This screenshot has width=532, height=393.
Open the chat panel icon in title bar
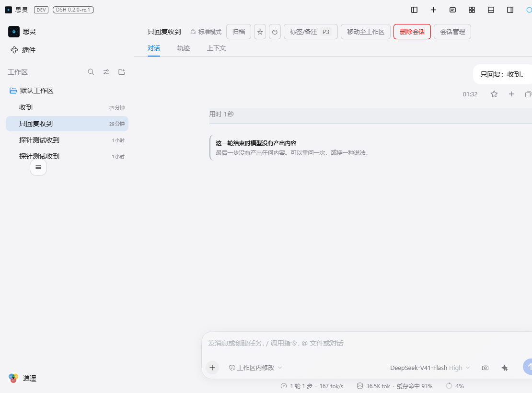[452, 10]
